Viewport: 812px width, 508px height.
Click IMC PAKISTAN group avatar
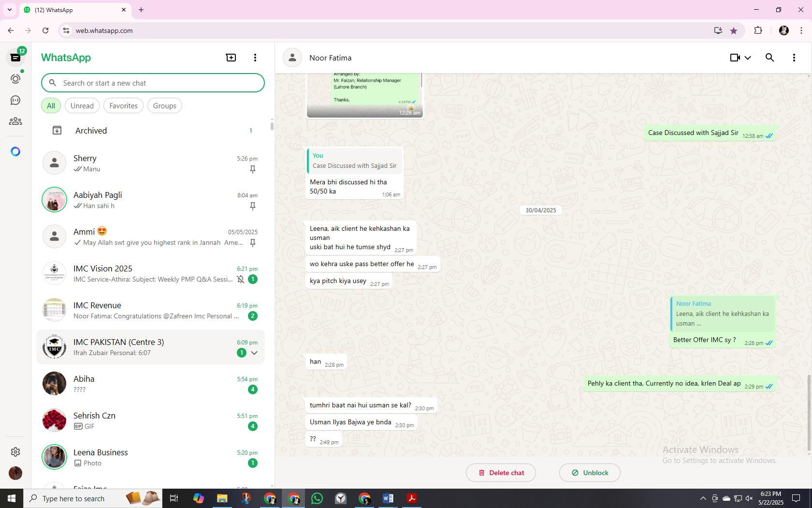(54, 346)
